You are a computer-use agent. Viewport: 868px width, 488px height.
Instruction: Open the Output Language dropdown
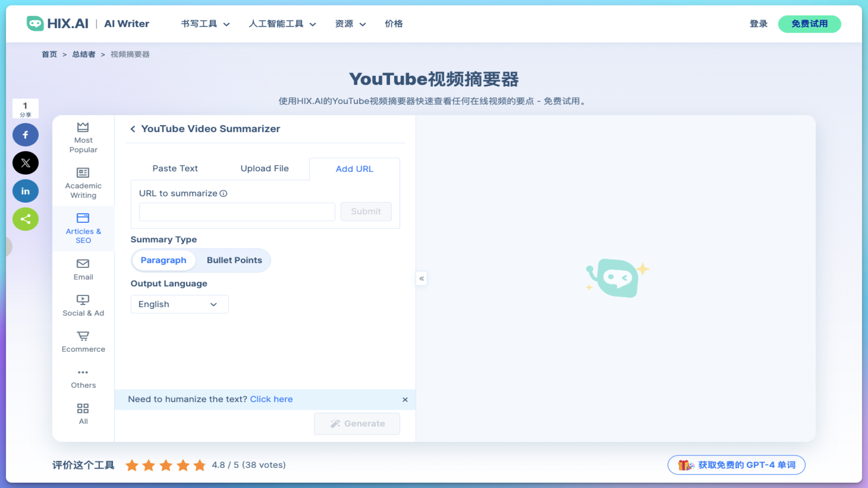pos(179,304)
